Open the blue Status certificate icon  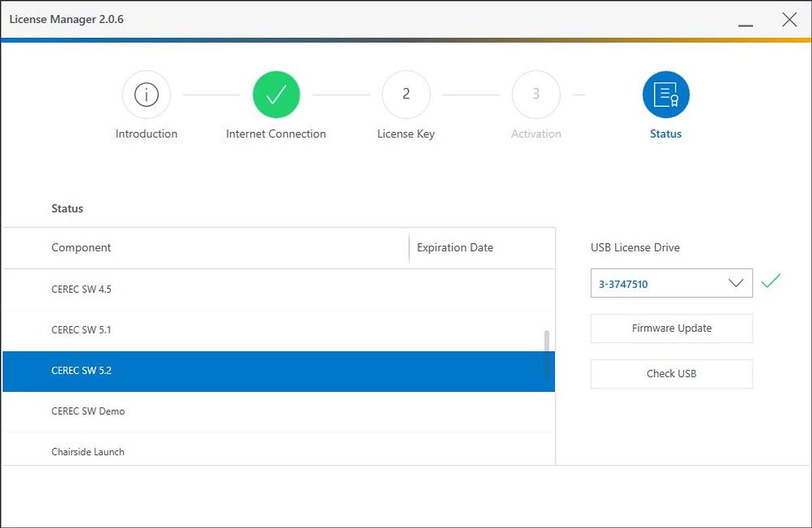pos(666,95)
